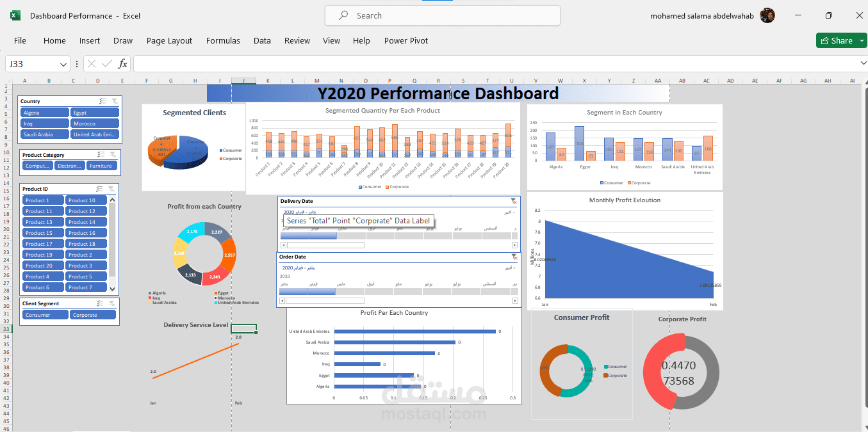
Task: Expand the Name Box dropdown
Action: pos(63,64)
